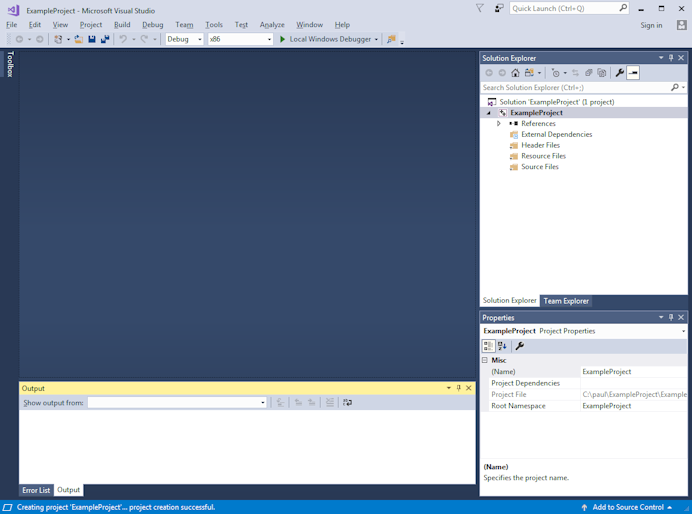Open the Properties object selector dropdown
The image size is (692, 514).
point(683,331)
